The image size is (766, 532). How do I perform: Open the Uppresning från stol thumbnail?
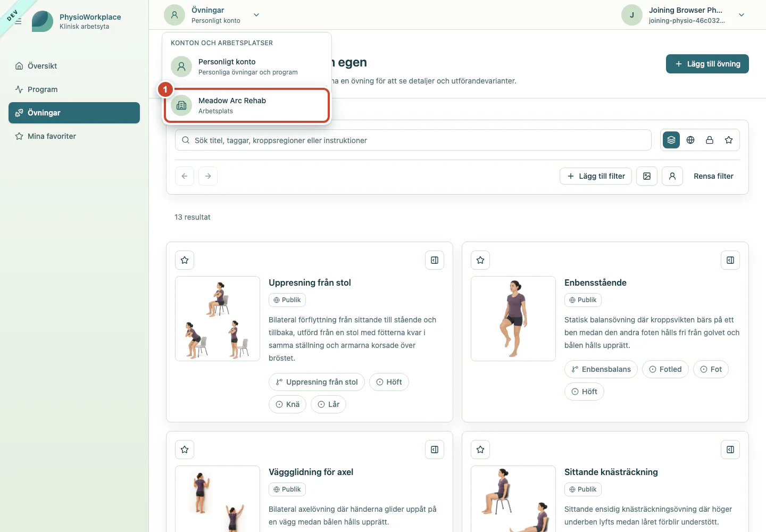pos(218,319)
